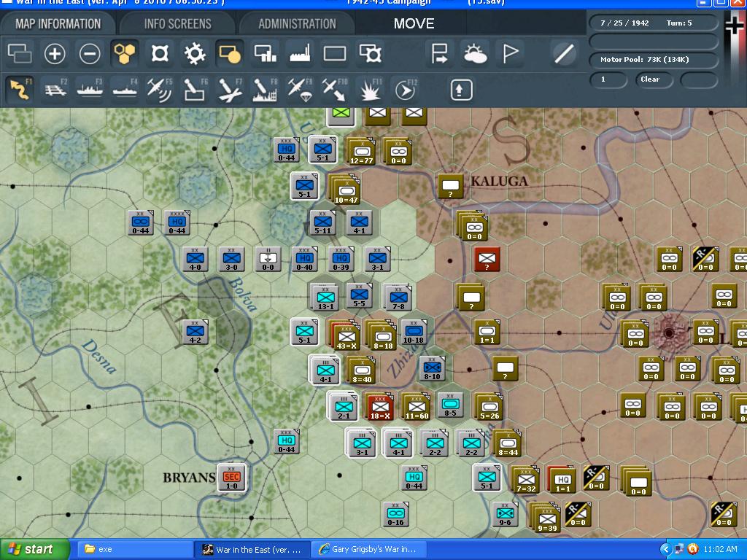The width and height of the screenshot is (747, 560).
Task: Open the MAP INFORMATION tab
Action: (x=58, y=24)
